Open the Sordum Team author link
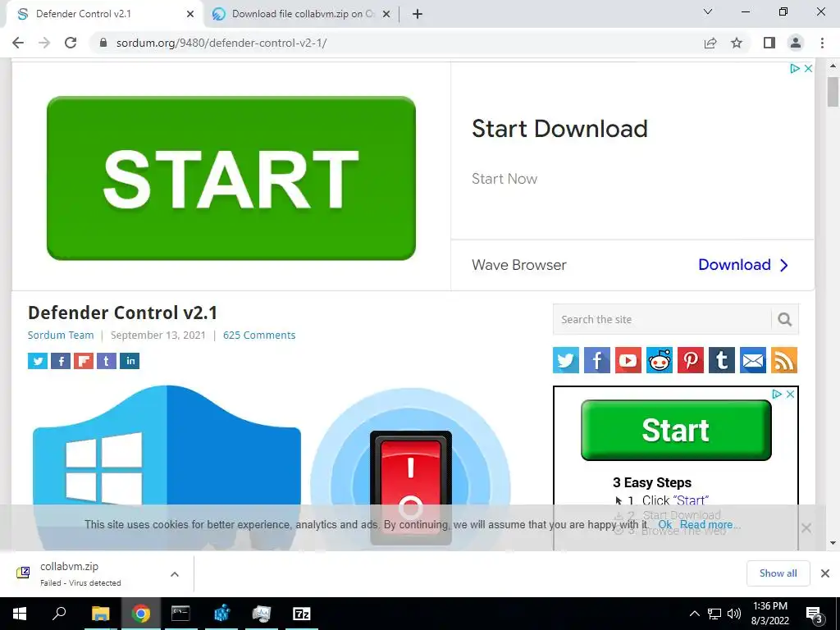This screenshot has height=630, width=840. coord(61,335)
